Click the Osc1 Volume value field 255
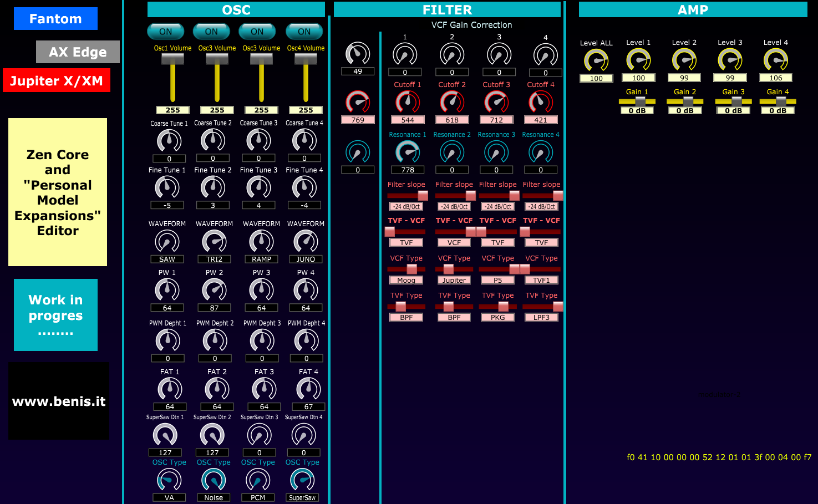The width and height of the screenshot is (818, 504). 172,110
